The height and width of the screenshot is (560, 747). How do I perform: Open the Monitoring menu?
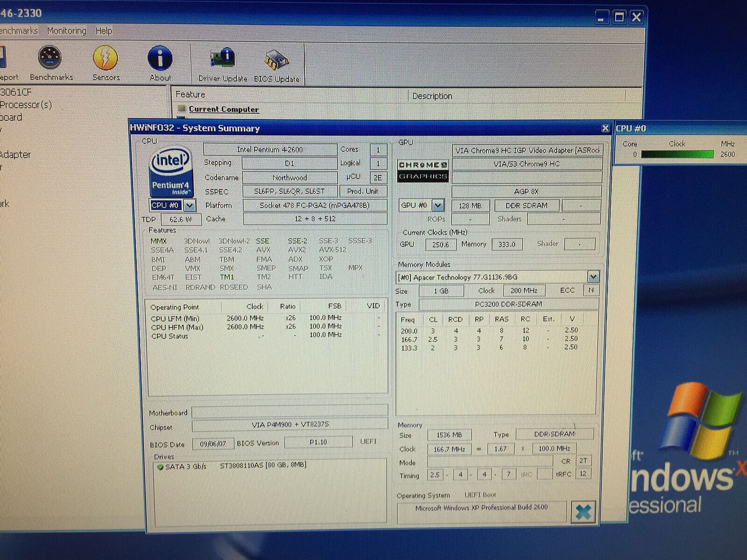click(67, 31)
